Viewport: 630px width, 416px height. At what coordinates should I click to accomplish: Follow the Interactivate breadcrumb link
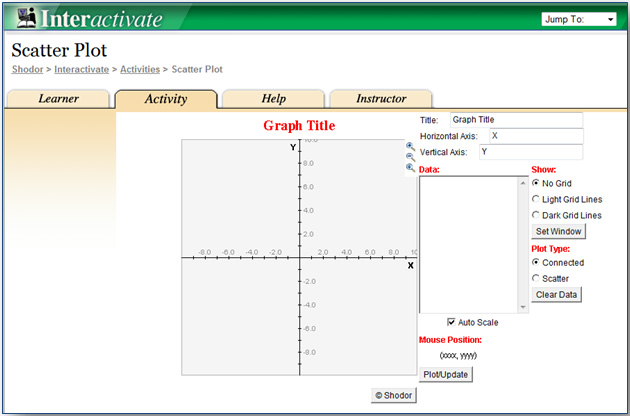point(82,70)
